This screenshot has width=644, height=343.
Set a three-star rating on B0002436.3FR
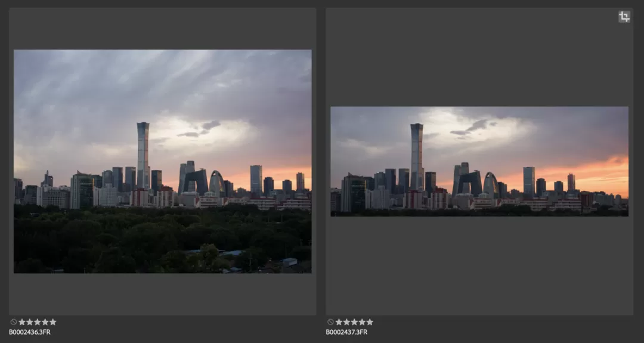(38, 322)
